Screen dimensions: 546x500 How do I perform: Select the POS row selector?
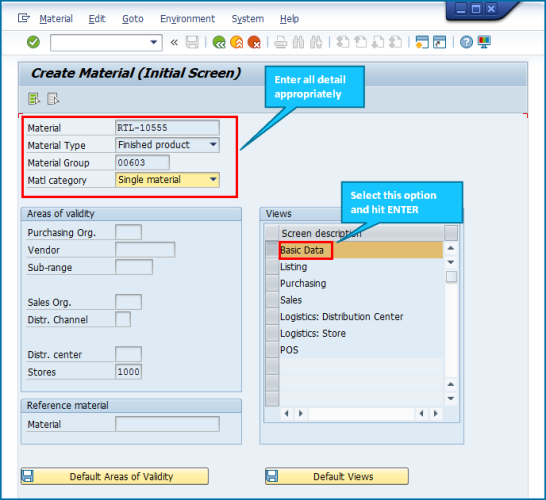point(272,350)
